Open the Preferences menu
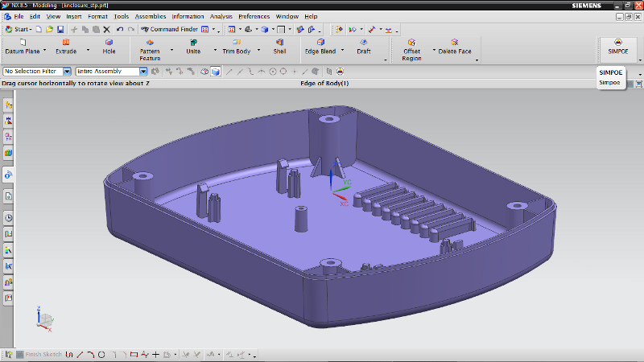The image size is (644, 362). click(254, 16)
